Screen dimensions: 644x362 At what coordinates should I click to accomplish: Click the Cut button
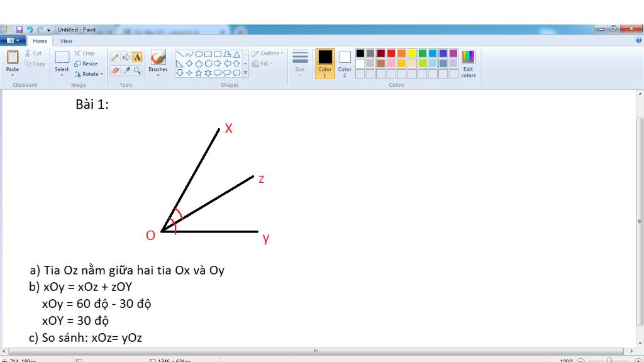[x=33, y=53]
